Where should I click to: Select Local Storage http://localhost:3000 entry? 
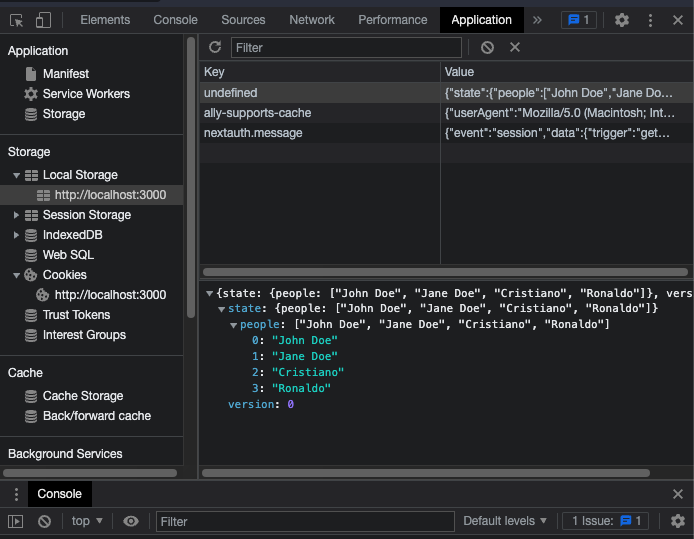click(x=92, y=195)
